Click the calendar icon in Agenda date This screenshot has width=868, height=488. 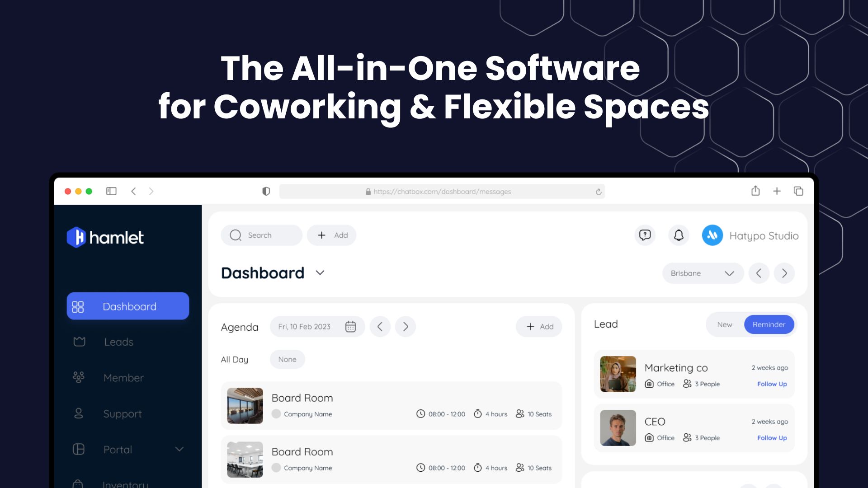tap(350, 327)
